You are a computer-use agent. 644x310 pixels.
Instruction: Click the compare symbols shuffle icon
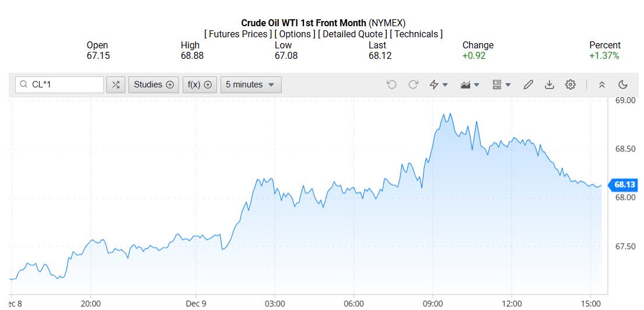pos(116,85)
